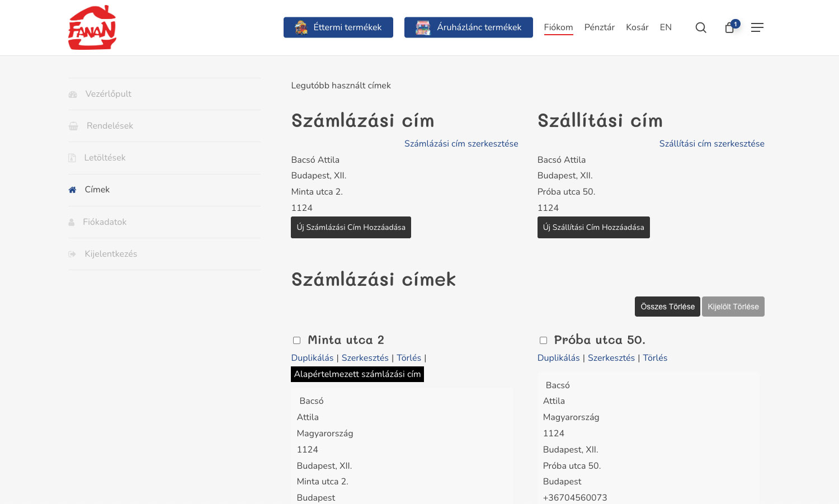The height and width of the screenshot is (504, 839).
Task: Click Szállítási cím szerkesztése link
Action: [711, 144]
